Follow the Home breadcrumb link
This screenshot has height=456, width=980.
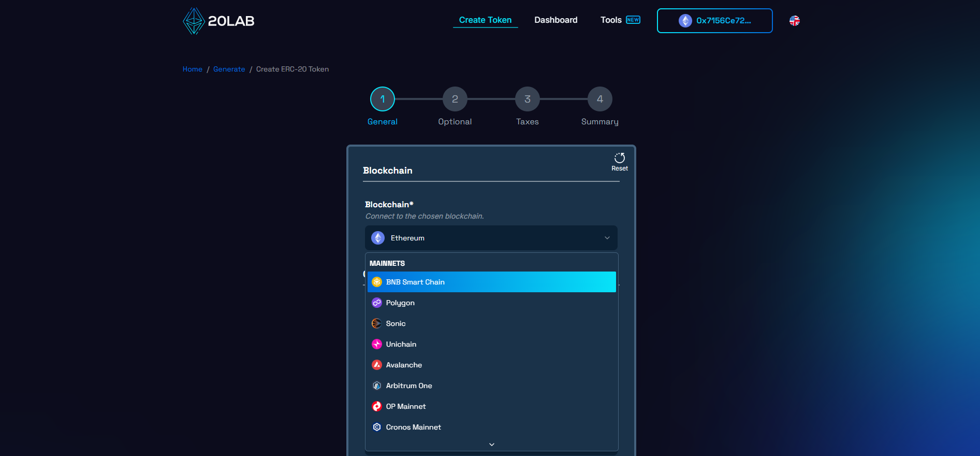pos(192,69)
